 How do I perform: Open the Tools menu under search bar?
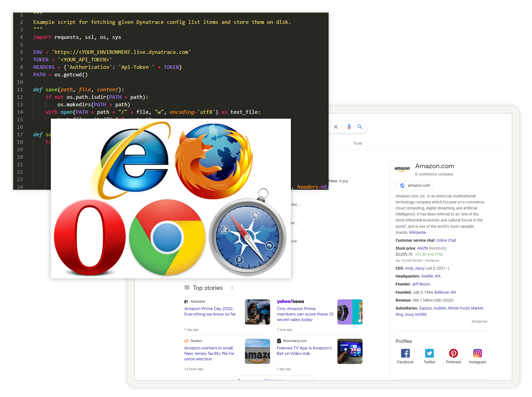tap(358, 143)
